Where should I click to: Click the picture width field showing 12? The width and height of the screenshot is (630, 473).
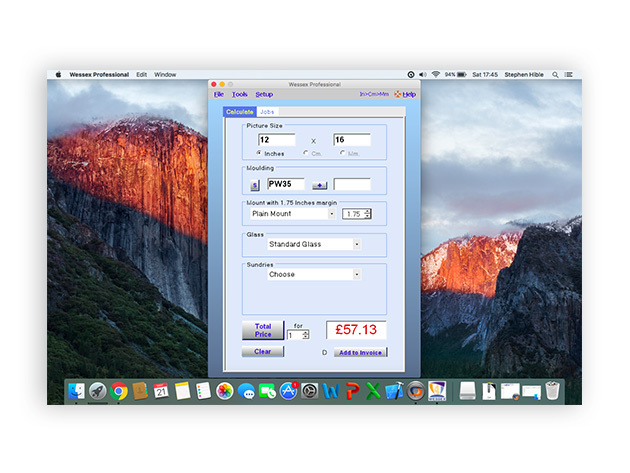(x=276, y=140)
